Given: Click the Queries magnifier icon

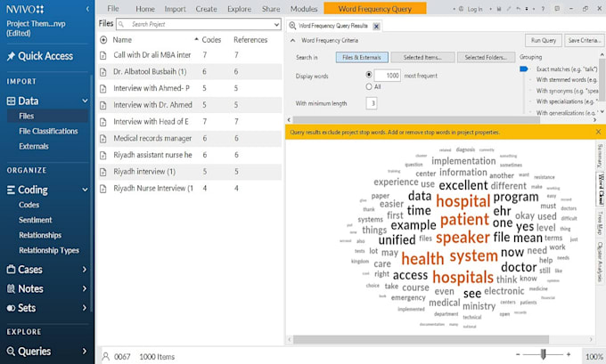Looking at the screenshot, I should tap(12, 352).
